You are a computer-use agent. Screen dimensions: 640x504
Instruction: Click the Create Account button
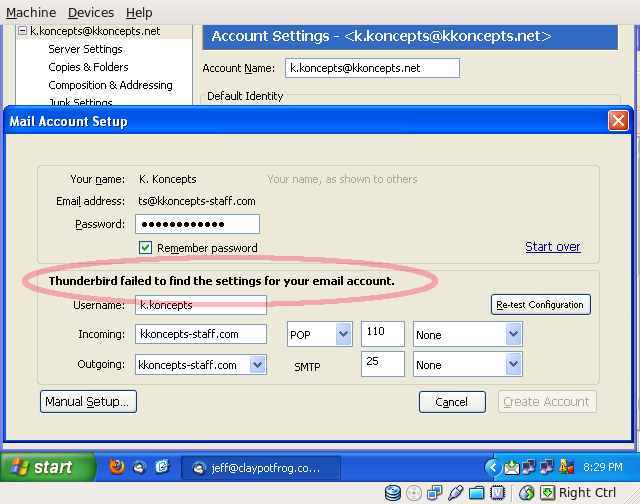tap(547, 402)
